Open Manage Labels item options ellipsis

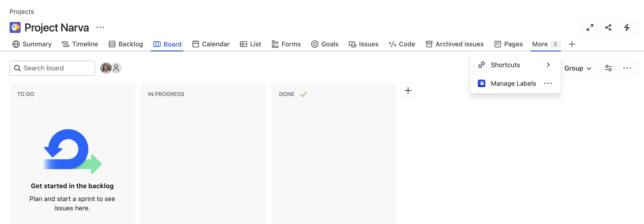point(548,83)
